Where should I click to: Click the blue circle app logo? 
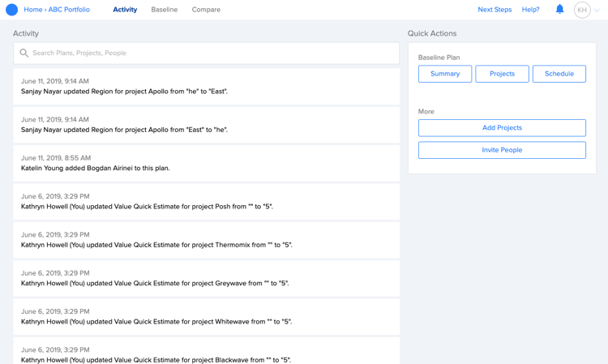11,10
